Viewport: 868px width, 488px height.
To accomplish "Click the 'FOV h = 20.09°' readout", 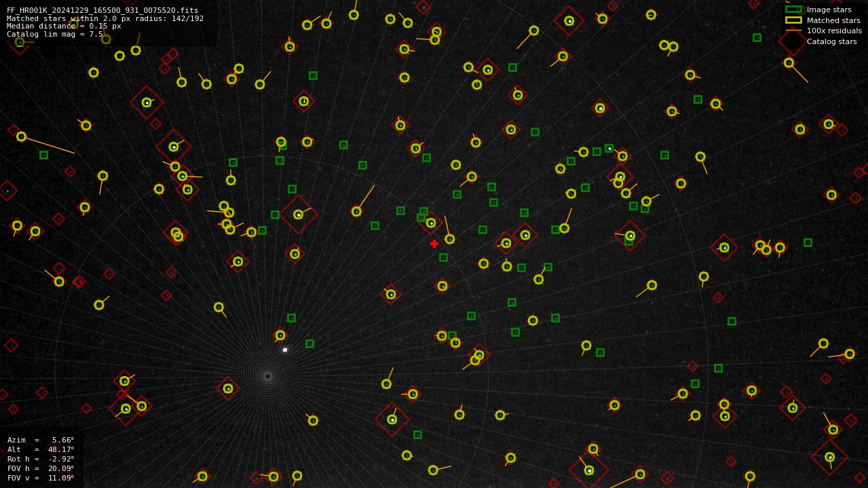I will pos(41,468).
